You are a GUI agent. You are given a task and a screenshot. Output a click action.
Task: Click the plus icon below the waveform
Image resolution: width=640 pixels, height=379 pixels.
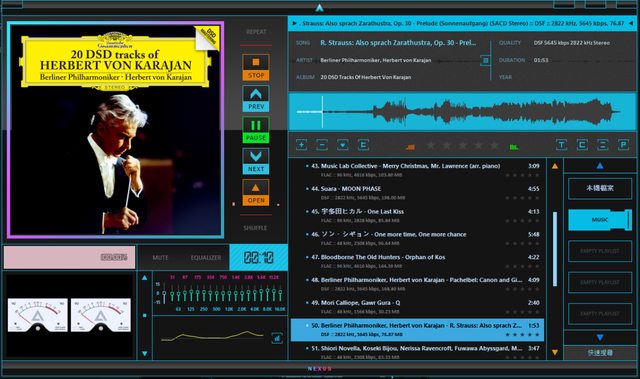point(301,144)
